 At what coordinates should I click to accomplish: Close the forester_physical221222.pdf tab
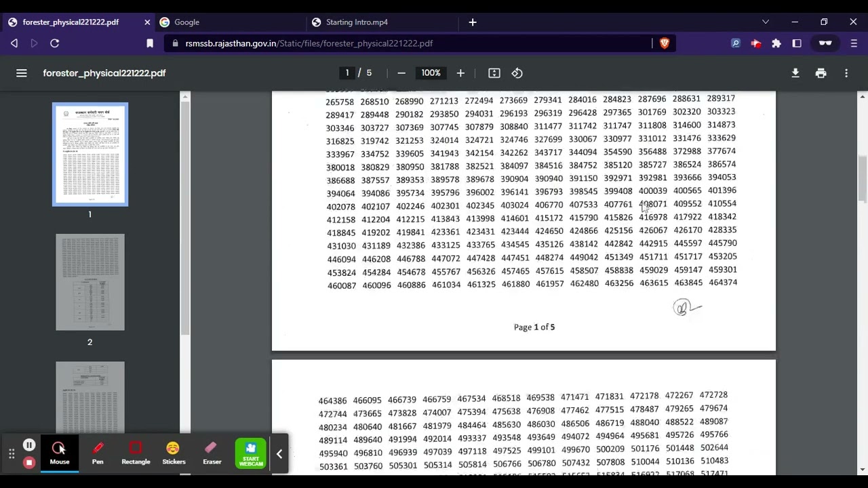point(147,22)
